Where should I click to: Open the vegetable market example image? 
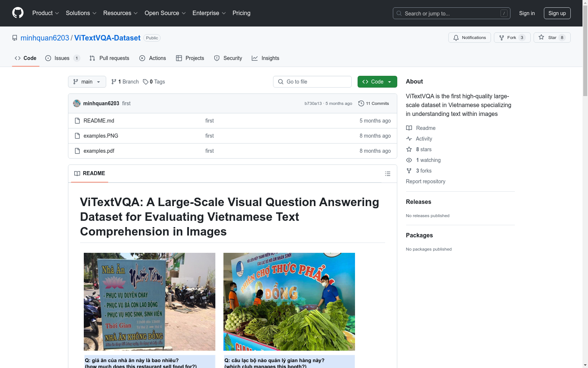pyautogui.click(x=289, y=301)
